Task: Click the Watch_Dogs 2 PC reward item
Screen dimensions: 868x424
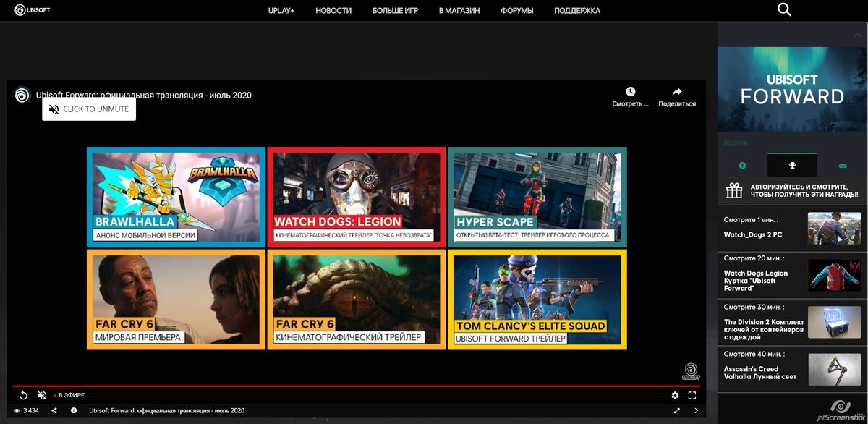Action: 792,229
